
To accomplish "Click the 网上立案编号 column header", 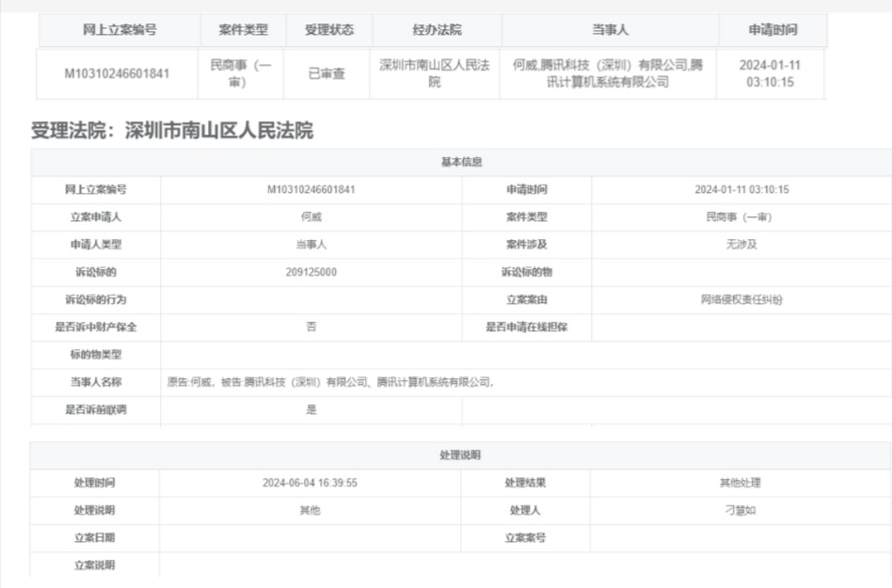I will (x=119, y=29).
